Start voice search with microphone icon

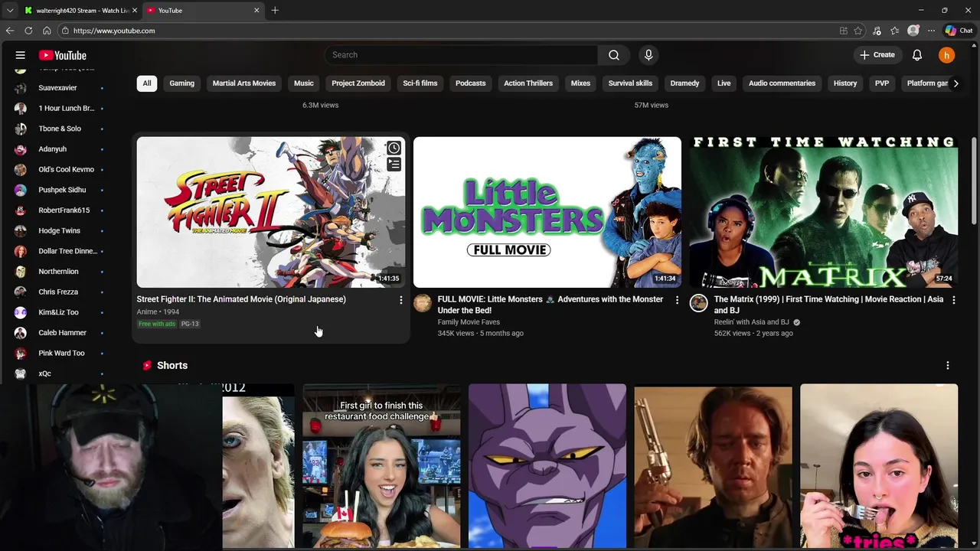[648, 55]
